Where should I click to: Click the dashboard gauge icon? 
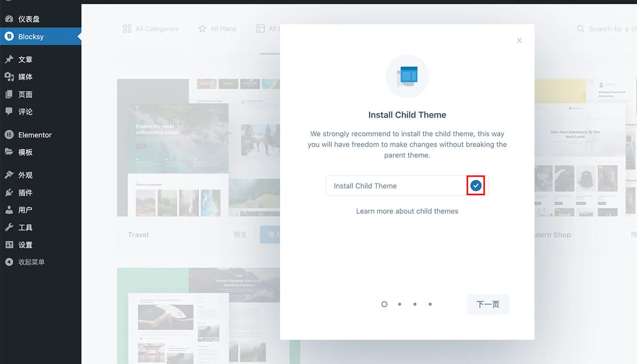coord(9,19)
